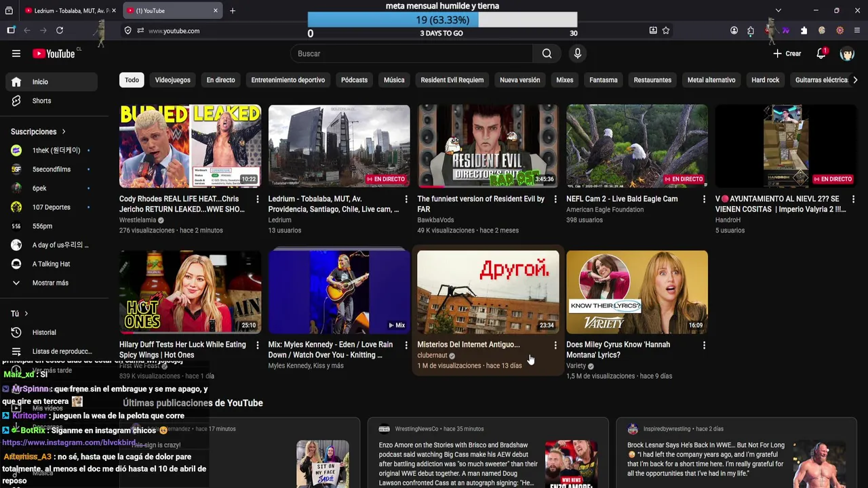The image size is (868, 488).
Task: Open options for NEFL Cam 2 video
Action: [x=704, y=199]
